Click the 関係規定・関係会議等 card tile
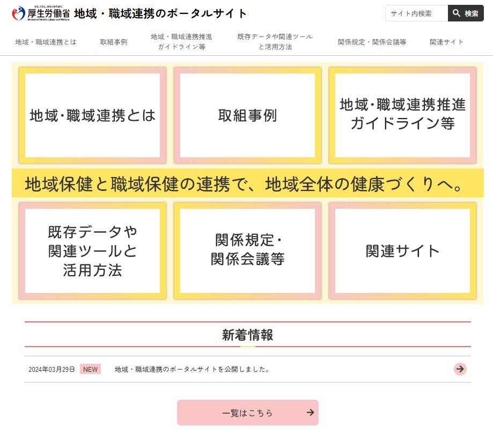493x448 pixels. point(247,250)
